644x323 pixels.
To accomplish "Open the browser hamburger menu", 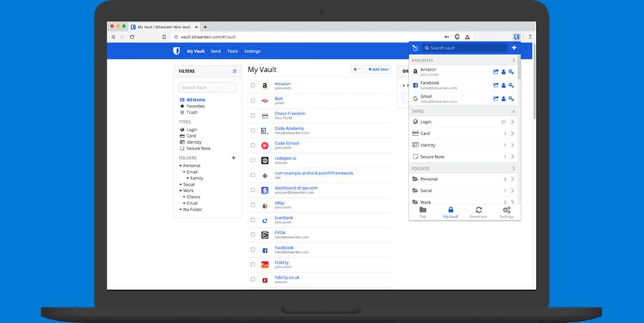I will tap(530, 37).
